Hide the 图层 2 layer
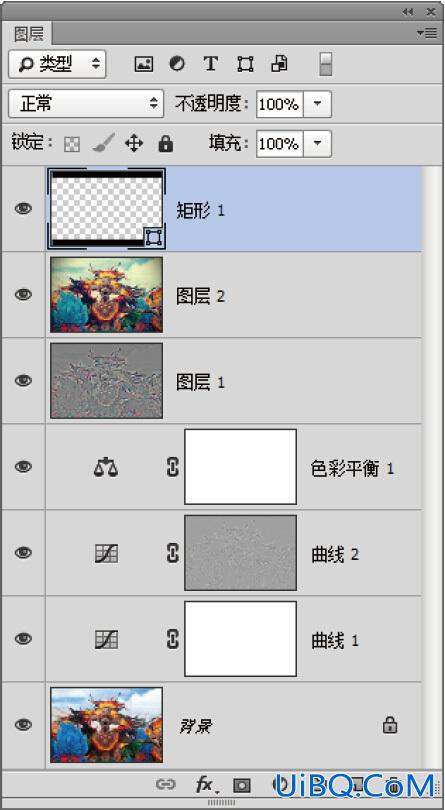The height and width of the screenshot is (810, 445). coord(23,294)
